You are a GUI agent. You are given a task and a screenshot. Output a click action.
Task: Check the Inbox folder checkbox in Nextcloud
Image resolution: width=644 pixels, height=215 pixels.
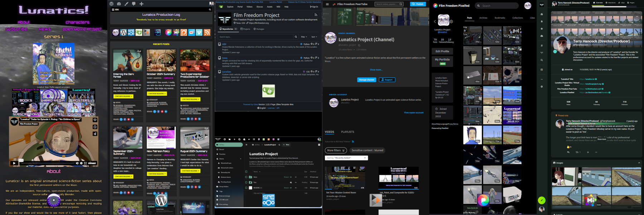pos(246,177)
